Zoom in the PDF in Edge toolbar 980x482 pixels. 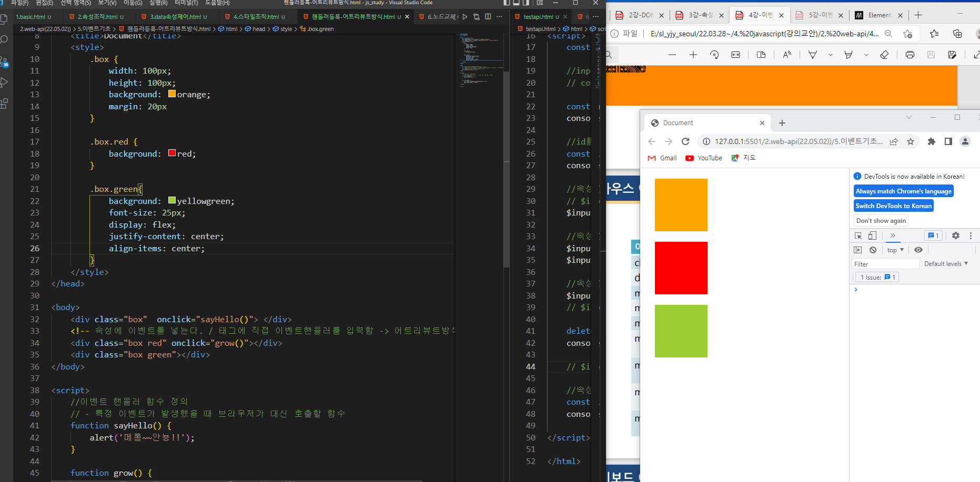[693, 55]
